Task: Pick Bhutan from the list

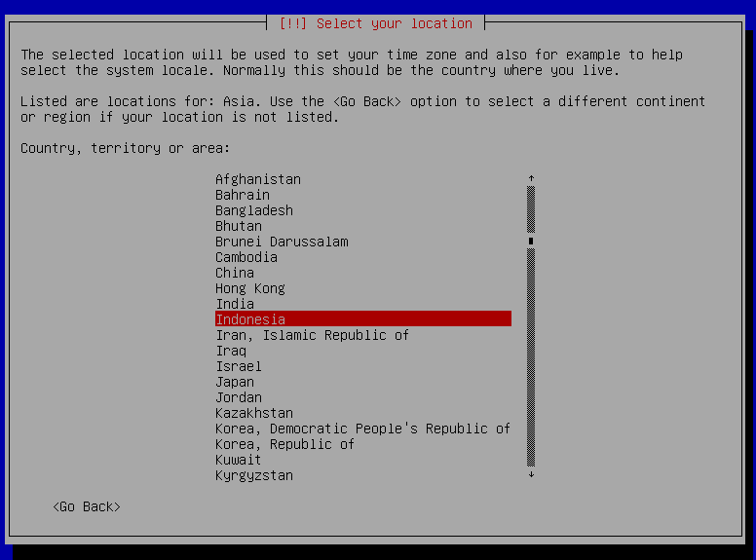Action: pos(363,226)
